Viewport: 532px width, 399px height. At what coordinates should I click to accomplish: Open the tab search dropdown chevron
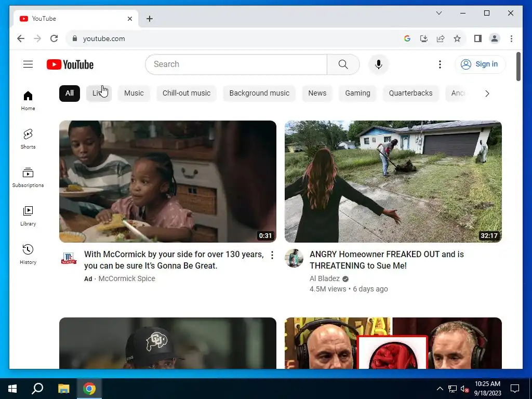(438, 13)
